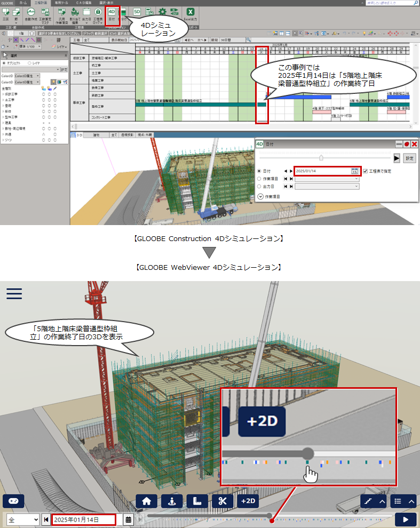The image size is (420, 528).
Task: Click the gamepad controller icon
Action: (13, 501)
